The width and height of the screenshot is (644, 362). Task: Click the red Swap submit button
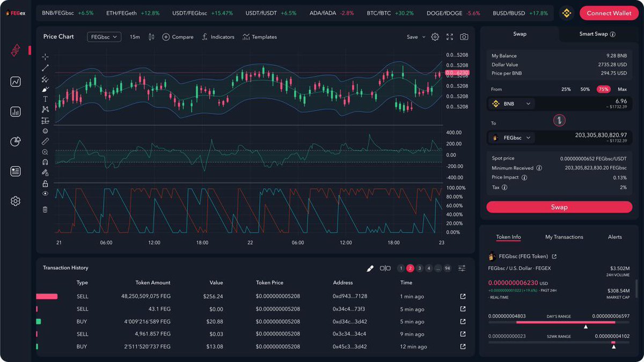[x=559, y=207]
